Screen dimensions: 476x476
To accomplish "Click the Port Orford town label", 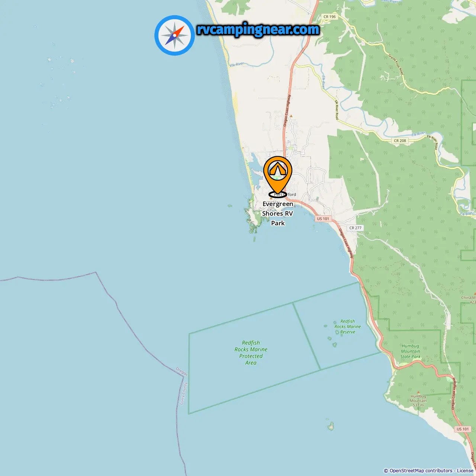I will tap(285, 194).
